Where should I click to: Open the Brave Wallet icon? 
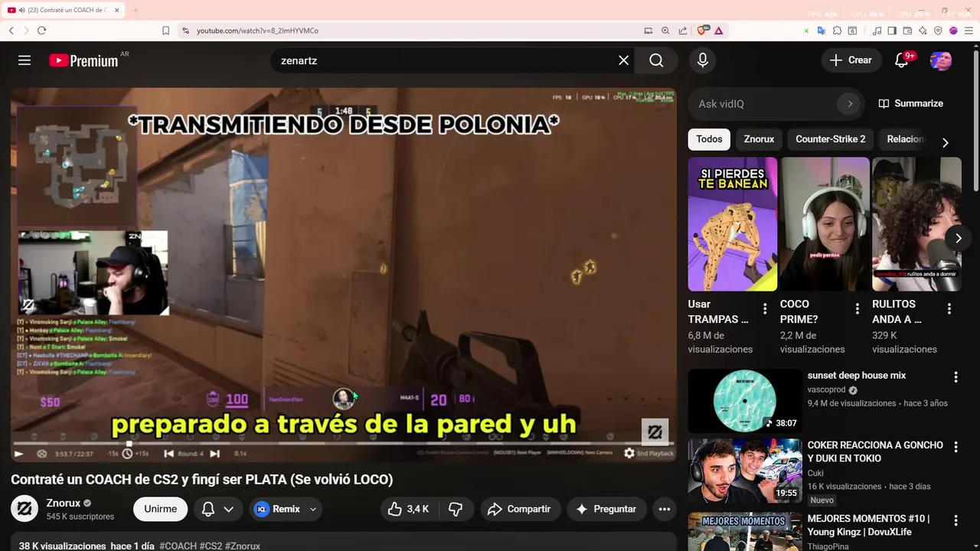pyautogui.click(x=907, y=31)
